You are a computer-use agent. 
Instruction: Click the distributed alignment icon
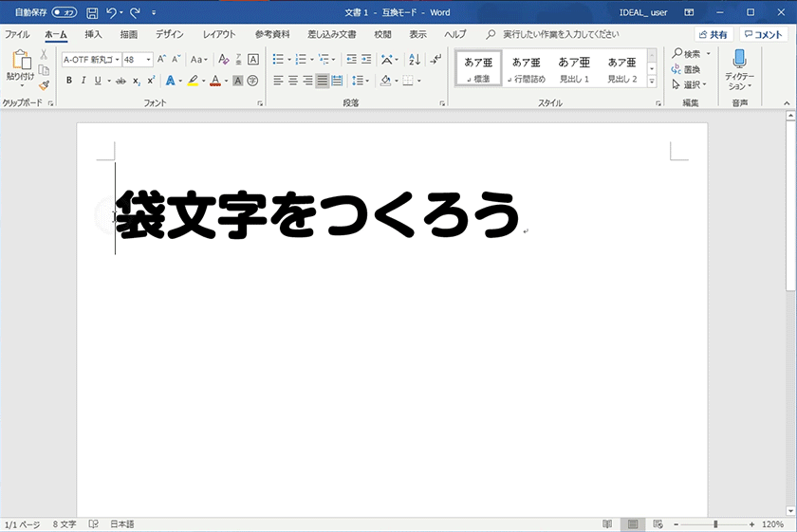click(337, 81)
